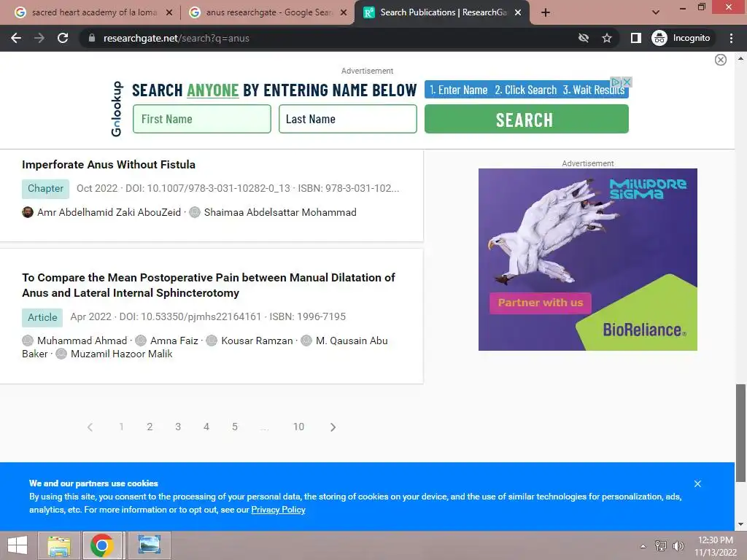Viewport: 747px width, 560px height.
Task: Go to previous results page arrow
Action: click(90, 427)
